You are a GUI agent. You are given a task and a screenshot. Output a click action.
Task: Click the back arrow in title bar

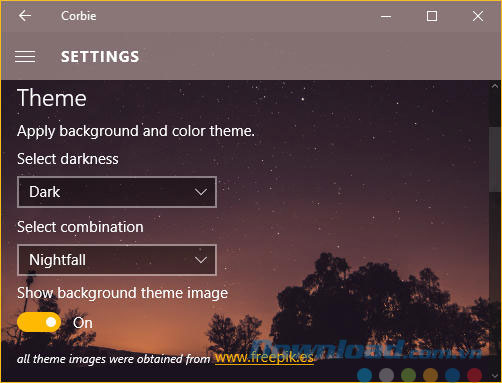[x=25, y=16]
